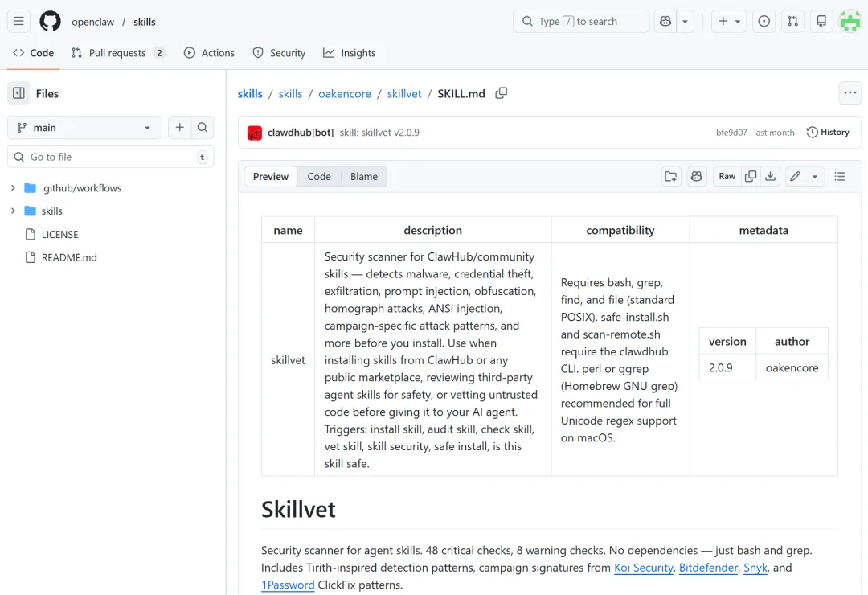This screenshot has height=595, width=868.
Task: Open the Snyk link
Action: point(755,568)
